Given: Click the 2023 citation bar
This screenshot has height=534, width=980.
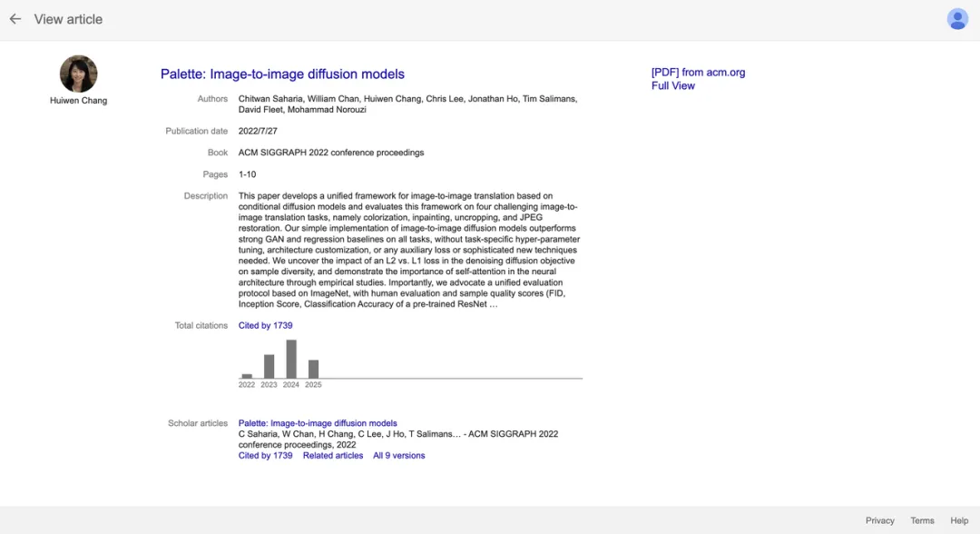Looking at the screenshot, I should click(269, 366).
